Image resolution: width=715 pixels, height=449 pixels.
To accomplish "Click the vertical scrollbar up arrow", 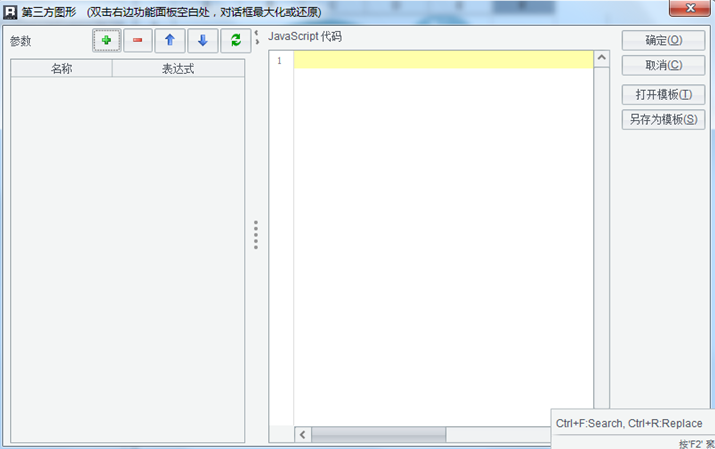I will (x=602, y=58).
